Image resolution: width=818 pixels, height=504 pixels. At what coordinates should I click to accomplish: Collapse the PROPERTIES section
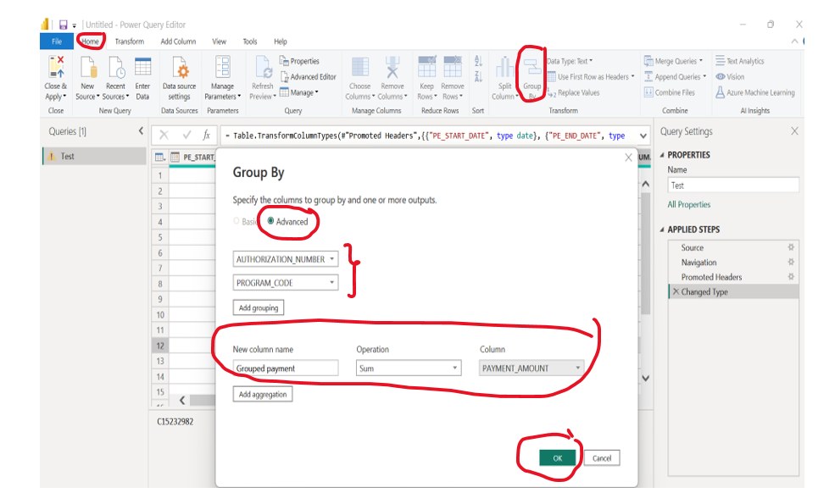click(x=662, y=155)
